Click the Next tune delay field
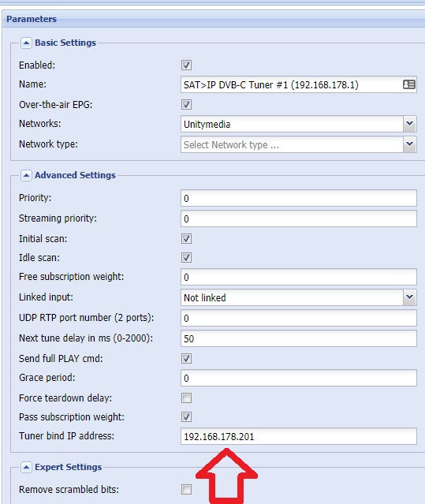Viewport: 425px width, 504px height. (x=299, y=338)
